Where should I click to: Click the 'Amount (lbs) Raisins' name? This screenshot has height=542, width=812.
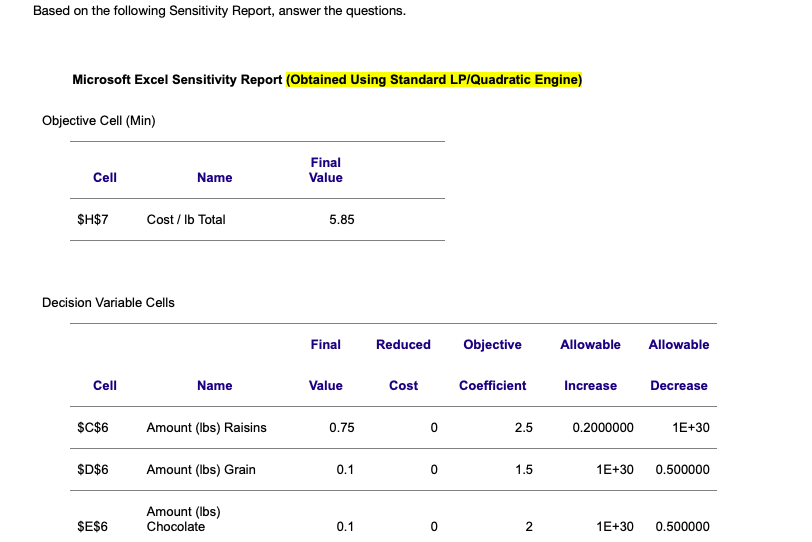click(207, 428)
